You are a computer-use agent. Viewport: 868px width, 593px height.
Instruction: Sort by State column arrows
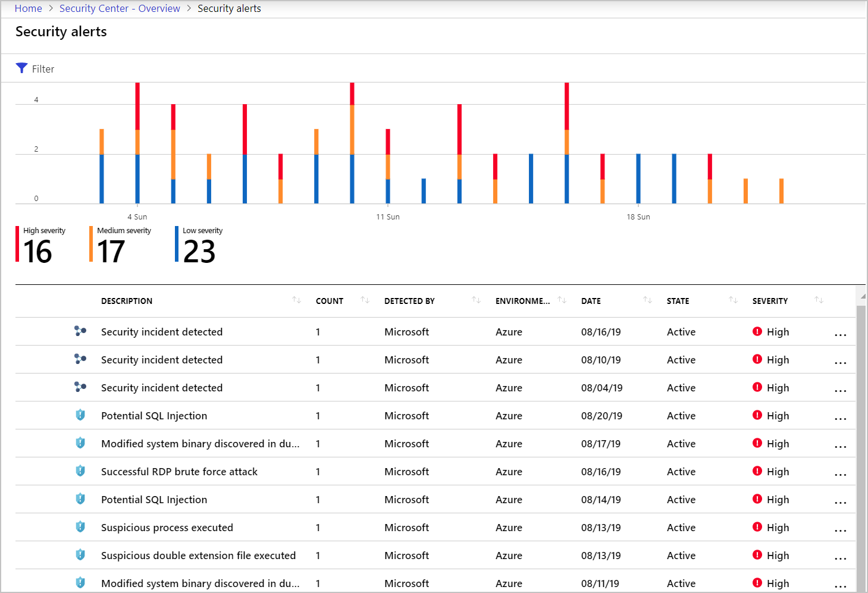tap(733, 300)
